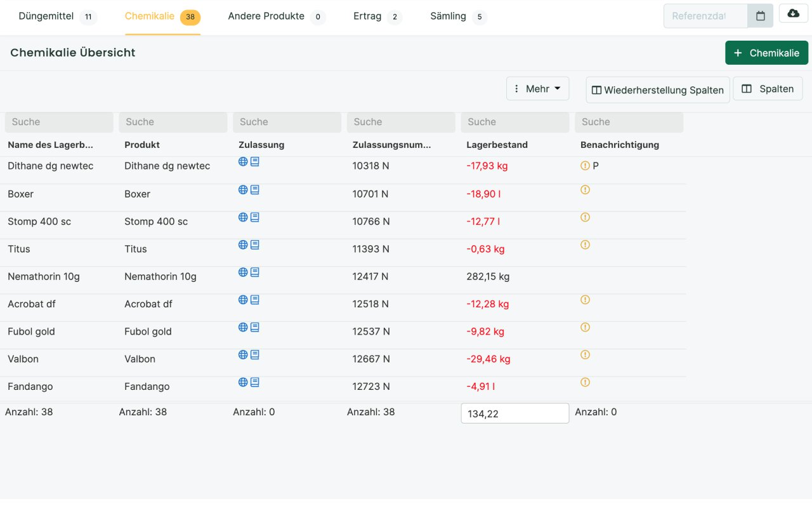Sort by Produkt column header
812x508 pixels.
click(142, 145)
